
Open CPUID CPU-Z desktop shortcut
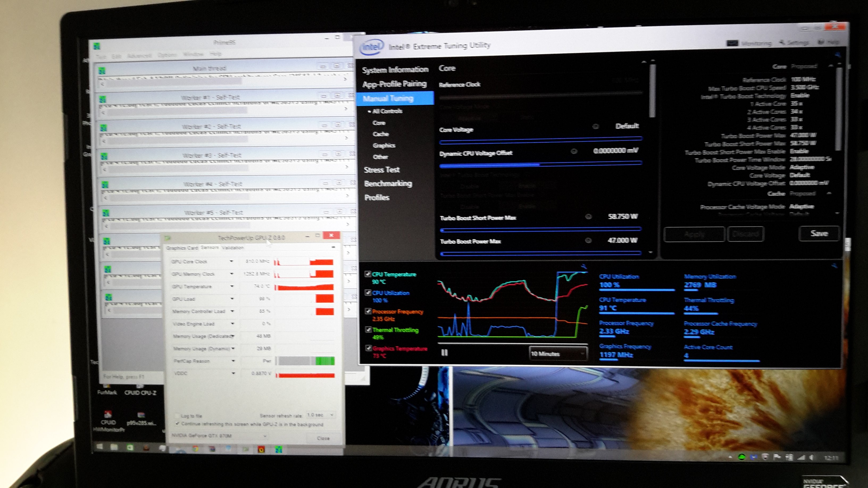click(140, 390)
